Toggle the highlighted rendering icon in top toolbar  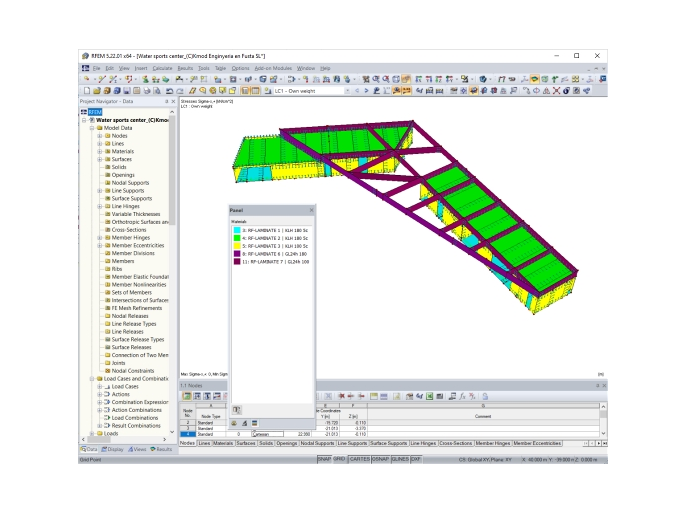(x=535, y=79)
